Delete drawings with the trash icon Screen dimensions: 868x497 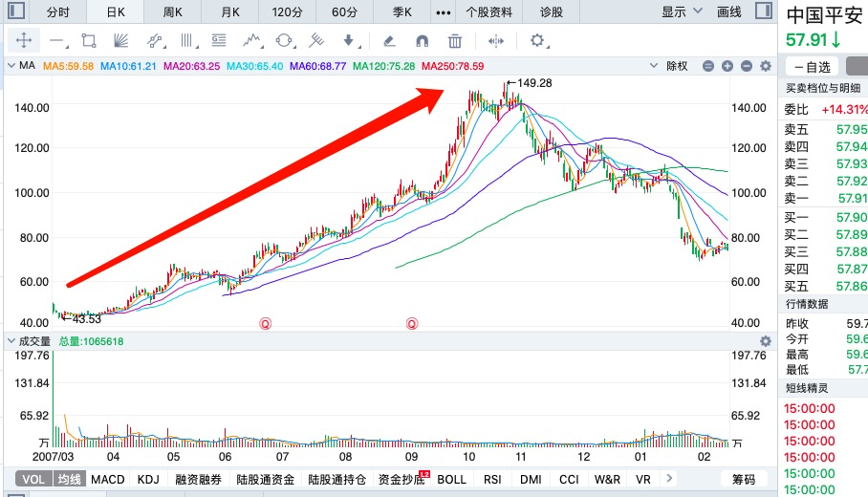(455, 41)
